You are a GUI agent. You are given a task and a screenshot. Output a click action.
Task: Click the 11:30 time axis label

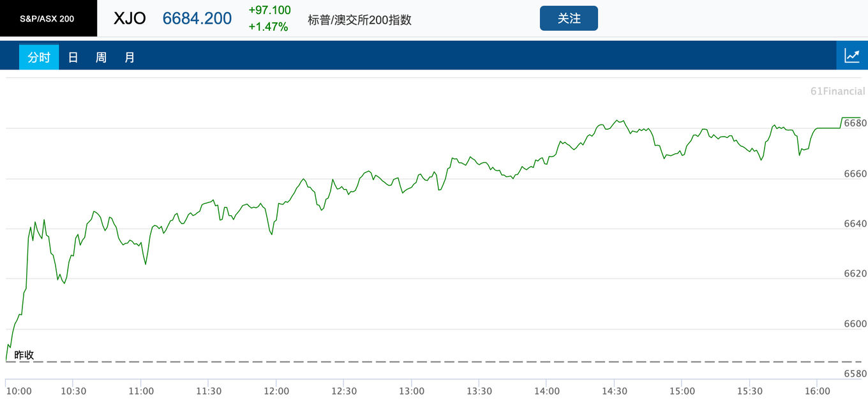pos(209,391)
